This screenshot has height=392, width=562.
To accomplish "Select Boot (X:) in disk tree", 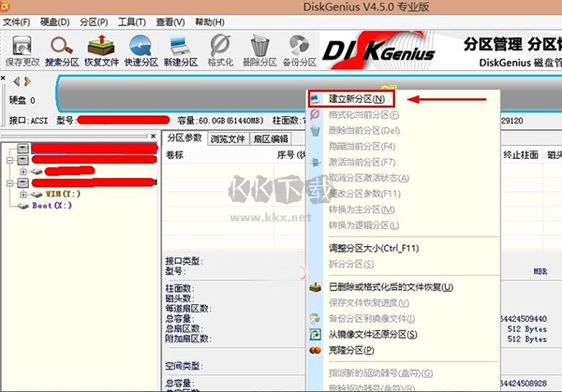I will tap(52, 206).
